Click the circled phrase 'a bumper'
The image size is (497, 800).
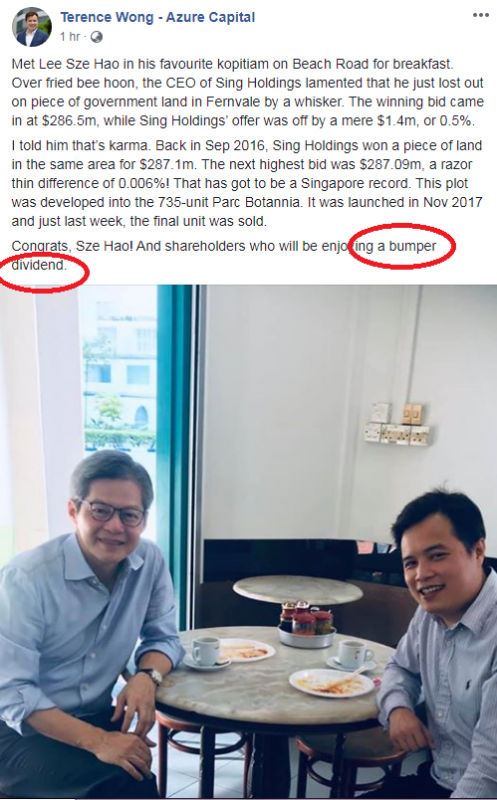407,246
